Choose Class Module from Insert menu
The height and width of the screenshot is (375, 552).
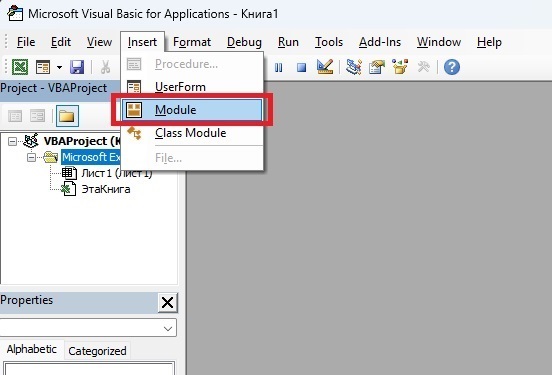click(x=192, y=133)
